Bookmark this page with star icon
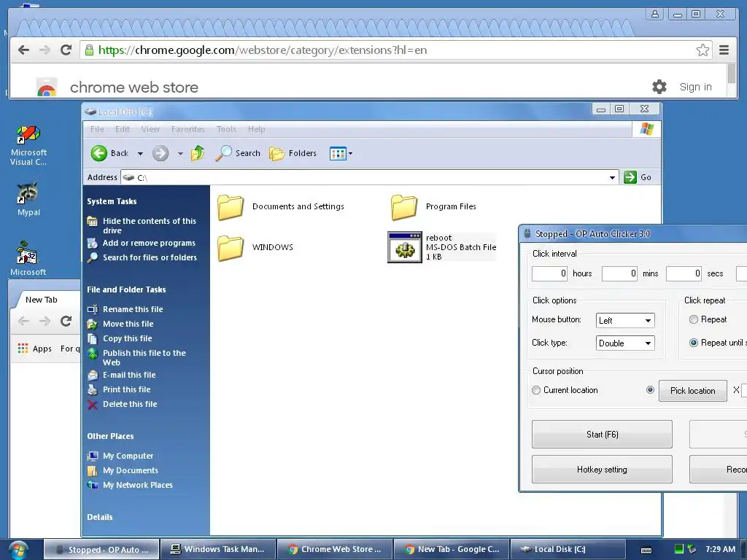747x560 pixels. coord(703,50)
